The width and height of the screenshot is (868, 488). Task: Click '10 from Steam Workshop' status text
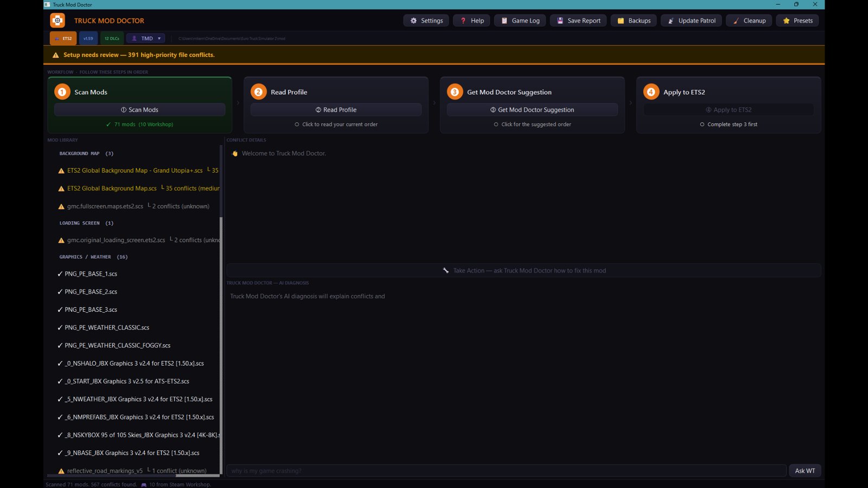point(180,485)
